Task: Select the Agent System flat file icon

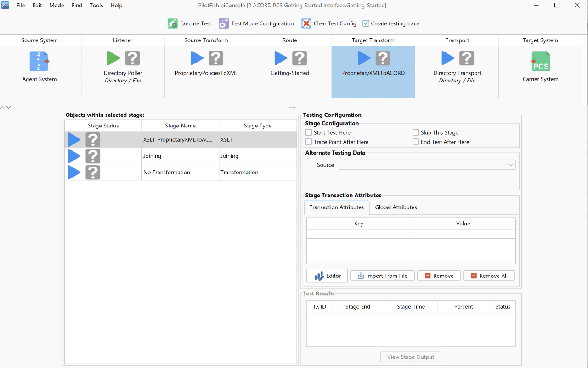Action: coord(40,61)
